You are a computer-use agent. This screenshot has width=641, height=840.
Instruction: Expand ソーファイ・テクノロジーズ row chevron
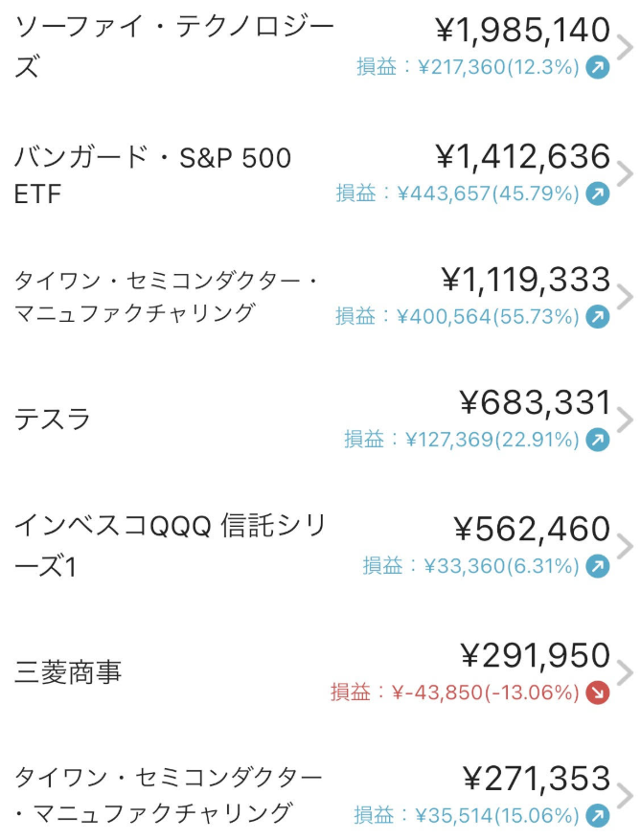click(x=626, y=47)
